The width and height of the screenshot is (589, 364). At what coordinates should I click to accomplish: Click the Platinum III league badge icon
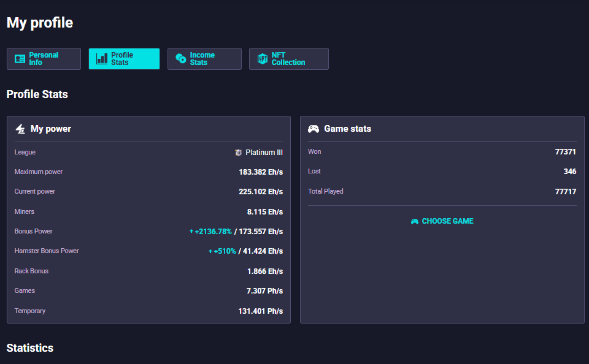pos(239,153)
